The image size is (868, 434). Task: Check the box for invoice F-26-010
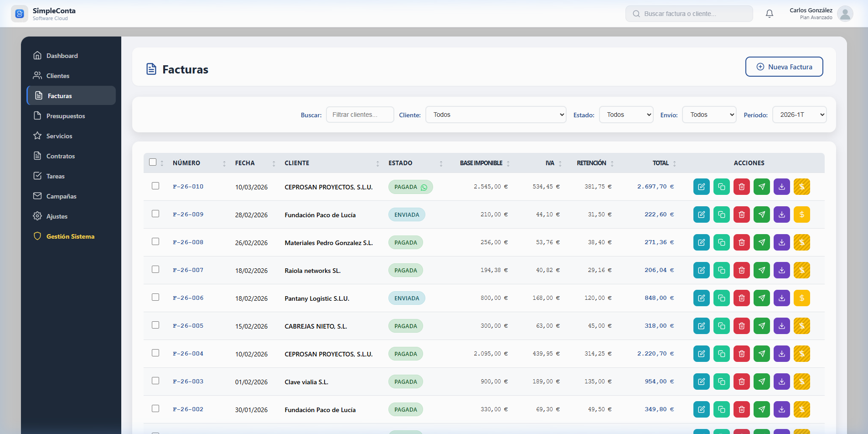point(155,186)
